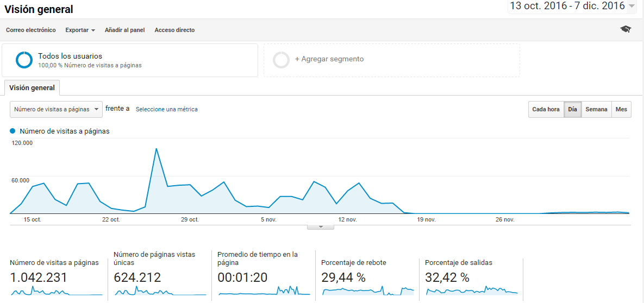The image size is (644, 303).
Task: Open the graduation cap education icon
Action: (x=626, y=29)
